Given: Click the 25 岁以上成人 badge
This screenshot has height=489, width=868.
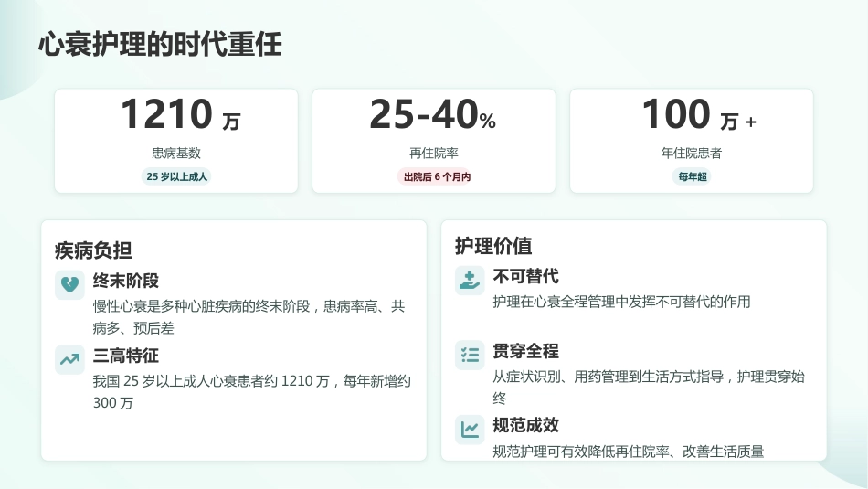Looking at the screenshot, I should 176,176.
